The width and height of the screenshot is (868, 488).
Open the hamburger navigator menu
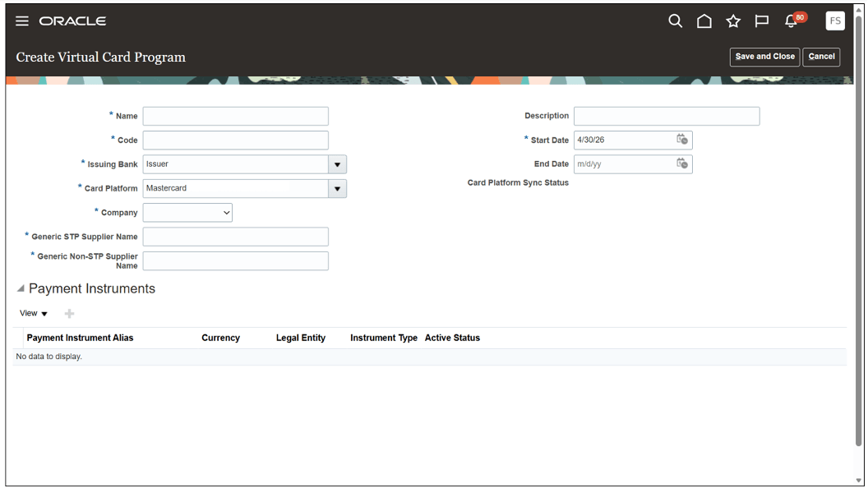(x=21, y=21)
